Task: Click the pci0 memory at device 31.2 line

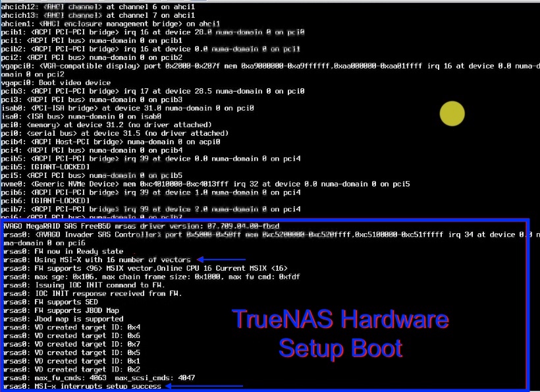Action: [107, 125]
